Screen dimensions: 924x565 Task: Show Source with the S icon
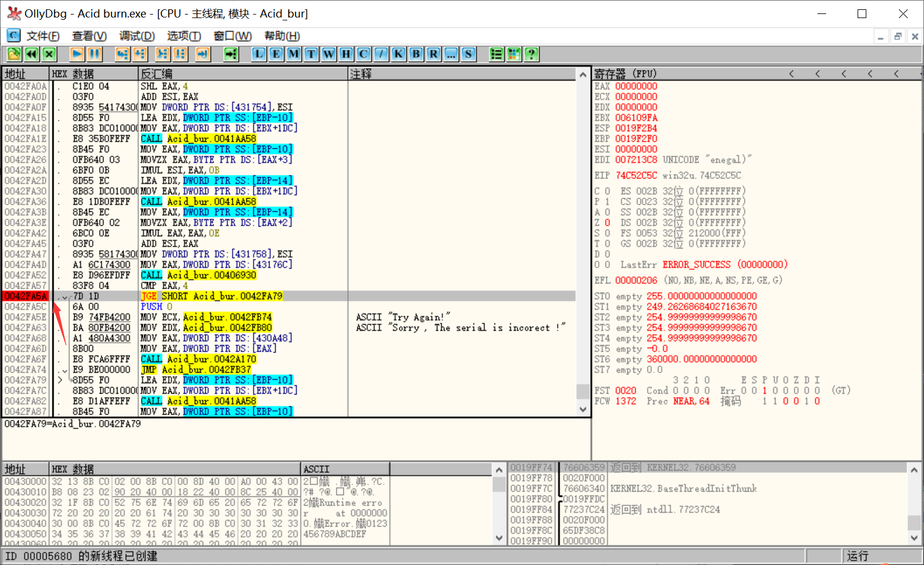(468, 54)
